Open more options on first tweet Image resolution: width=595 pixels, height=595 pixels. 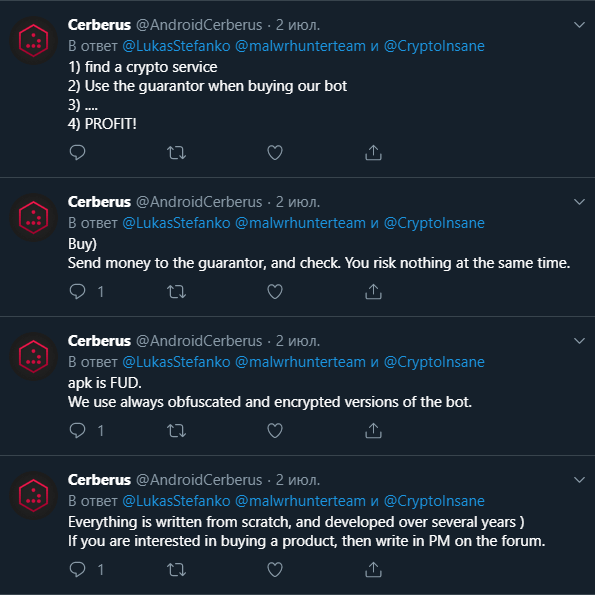pos(579,25)
